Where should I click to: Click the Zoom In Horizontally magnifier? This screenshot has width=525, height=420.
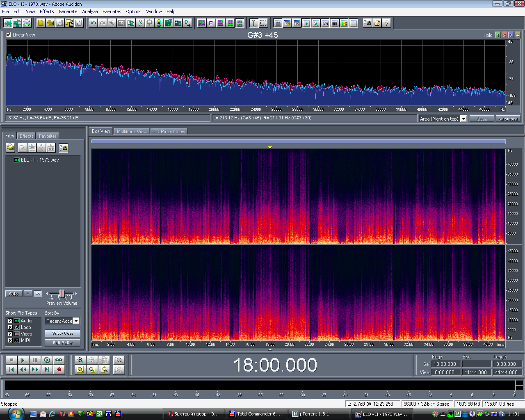tap(80, 360)
